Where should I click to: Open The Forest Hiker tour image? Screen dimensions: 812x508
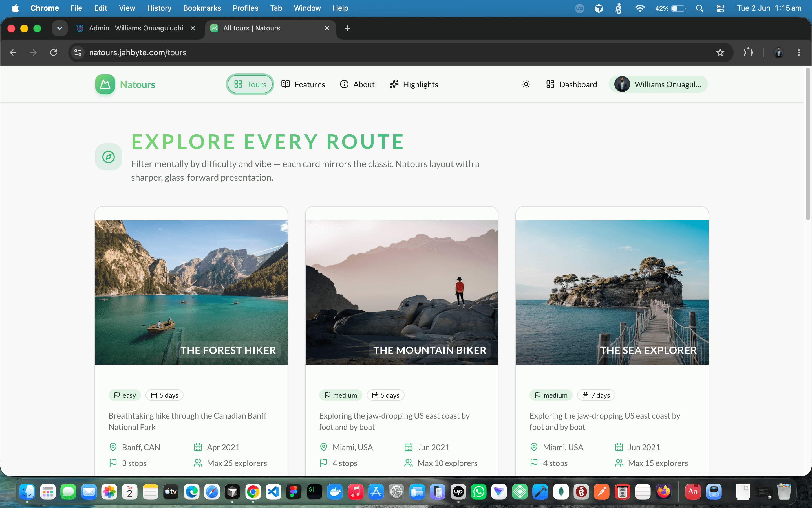tap(191, 292)
